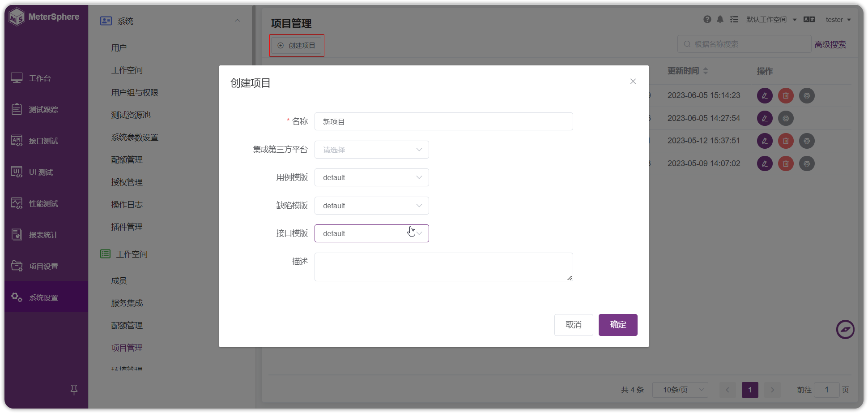Go to 工作台 in sidebar
This screenshot has width=868, height=413.
(x=46, y=78)
